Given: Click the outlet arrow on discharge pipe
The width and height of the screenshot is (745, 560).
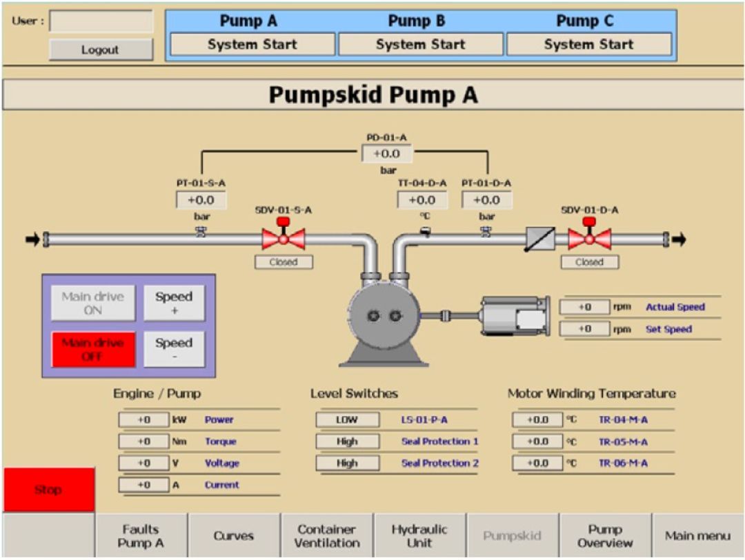Looking at the screenshot, I should [x=679, y=239].
